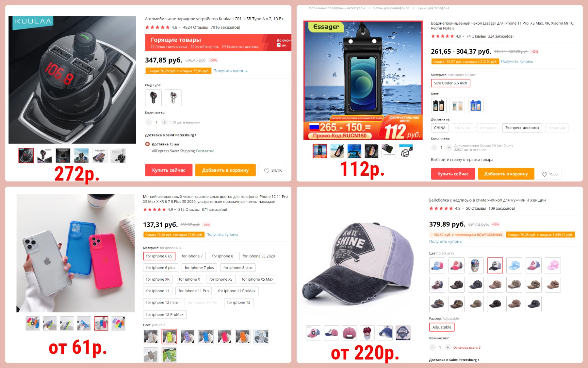588x368 pixels.
Task: Select the Express delivery shipping option
Action: (x=522, y=128)
